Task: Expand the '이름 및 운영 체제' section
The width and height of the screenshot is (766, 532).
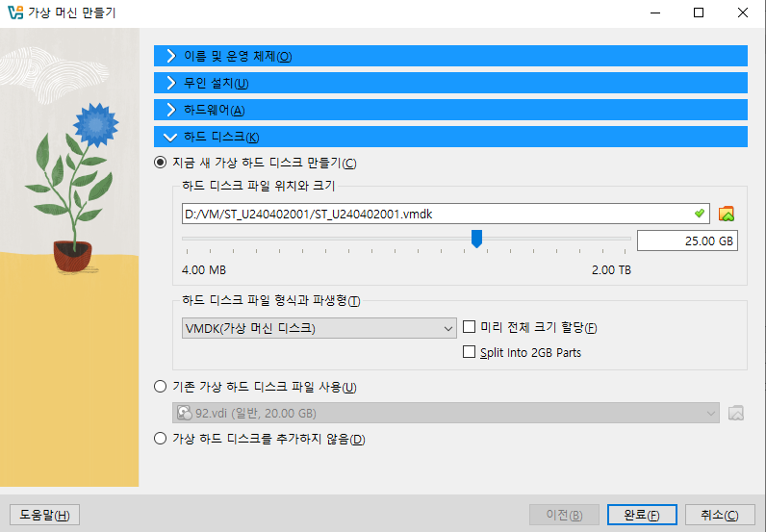Action: tap(450, 56)
